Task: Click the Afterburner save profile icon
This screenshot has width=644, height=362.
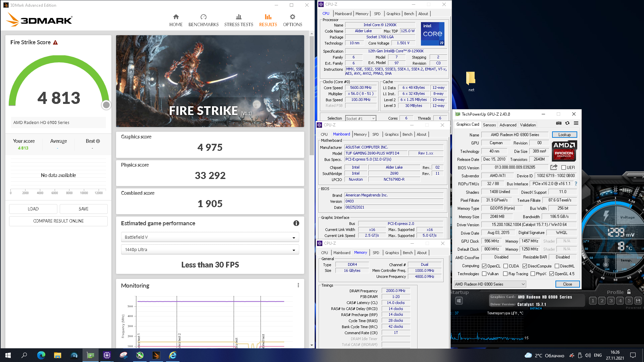Action: [x=638, y=301]
